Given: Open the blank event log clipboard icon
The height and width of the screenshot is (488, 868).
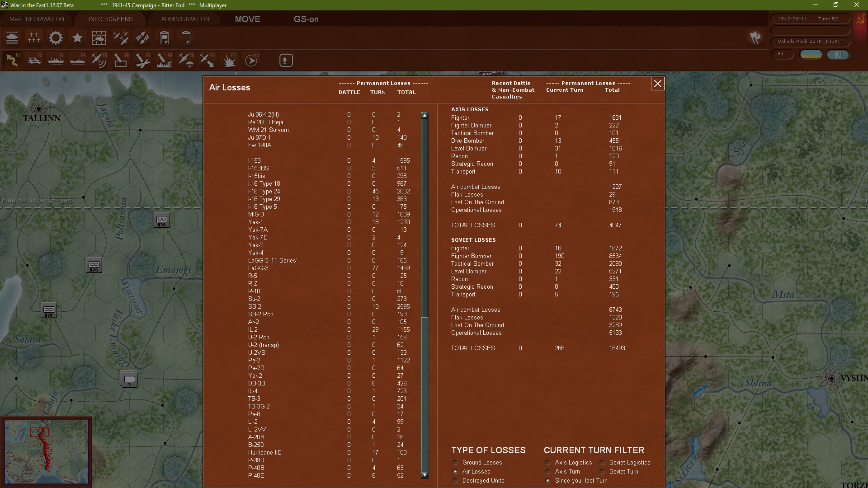Looking at the screenshot, I should pos(186,38).
